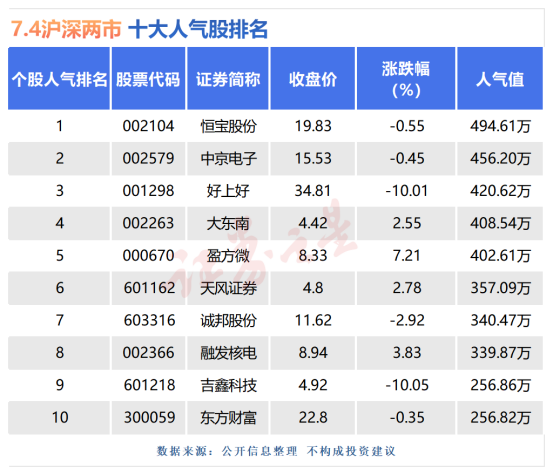Click popularity value 420.62万
Image resolution: width=553 pixels, height=476 pixels.
(500, 191)
